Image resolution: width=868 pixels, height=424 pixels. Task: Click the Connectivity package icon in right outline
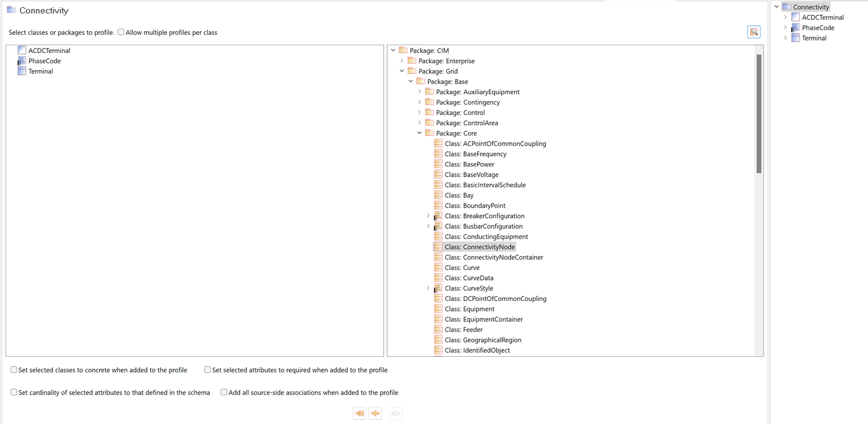click(x=787, y=7)
